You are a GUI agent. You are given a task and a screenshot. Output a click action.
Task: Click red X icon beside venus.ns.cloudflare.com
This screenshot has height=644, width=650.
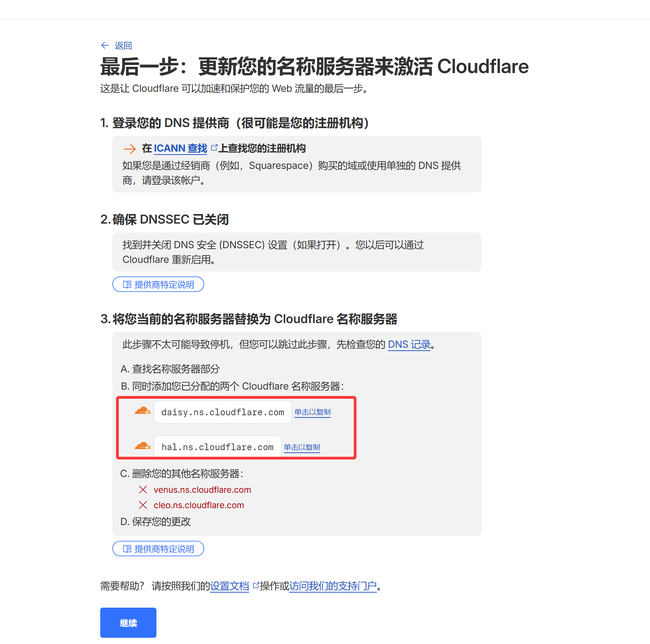pos(143,489)
